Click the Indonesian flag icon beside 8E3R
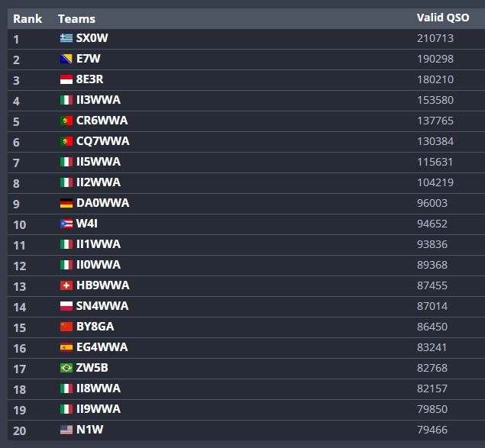Screen dimensions: 485x448 click(66, 79)
